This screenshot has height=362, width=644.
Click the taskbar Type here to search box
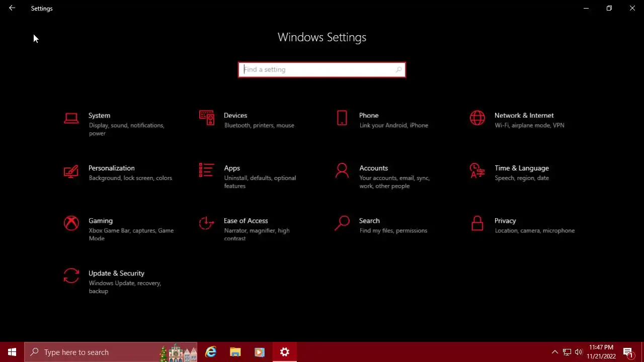tap(111, 352)
